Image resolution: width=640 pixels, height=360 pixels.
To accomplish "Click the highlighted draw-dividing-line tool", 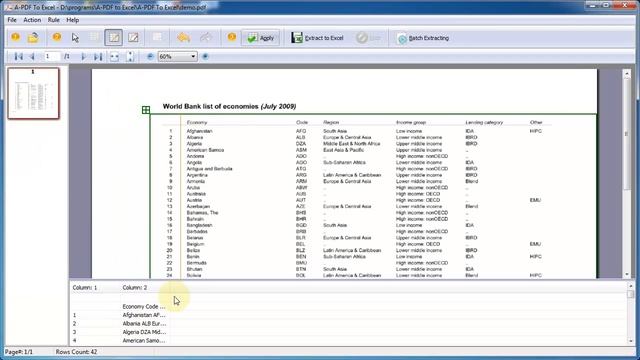I will point(114,38).
